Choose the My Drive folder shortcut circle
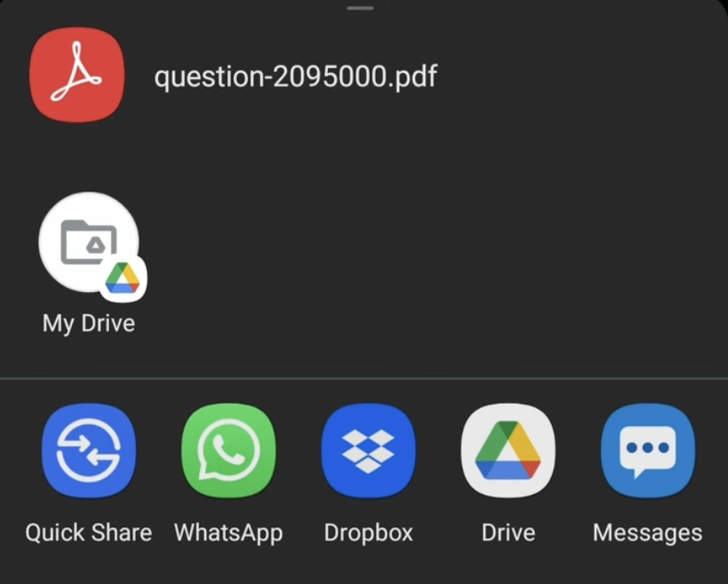728x584 pixels. click(x=88, y=242)
